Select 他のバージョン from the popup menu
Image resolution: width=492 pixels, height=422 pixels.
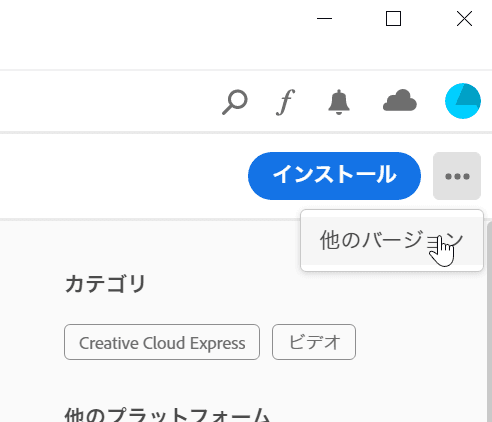point(392,240)
